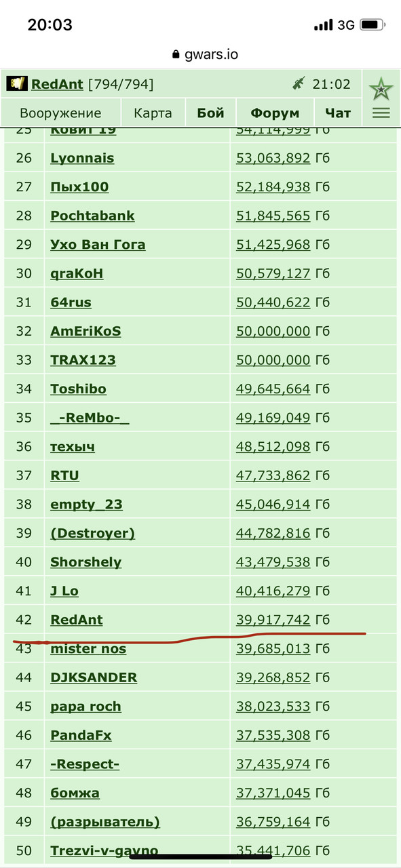Screen dimensions: 401x868
Task: Open -Respect- player profile
Action: (85, 764)
